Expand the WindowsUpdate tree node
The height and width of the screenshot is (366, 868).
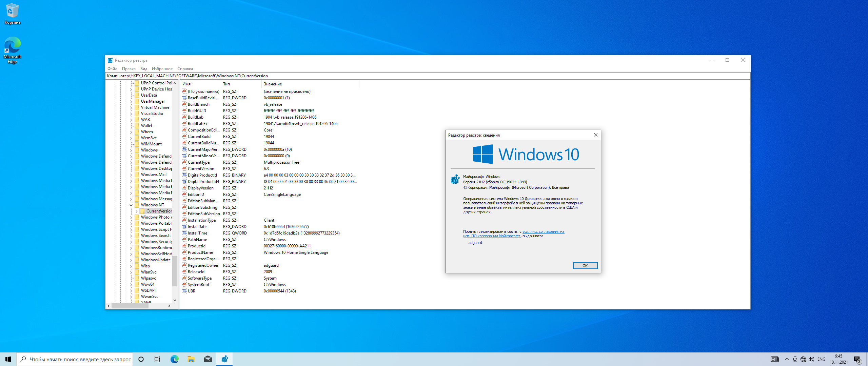[131, 260]
